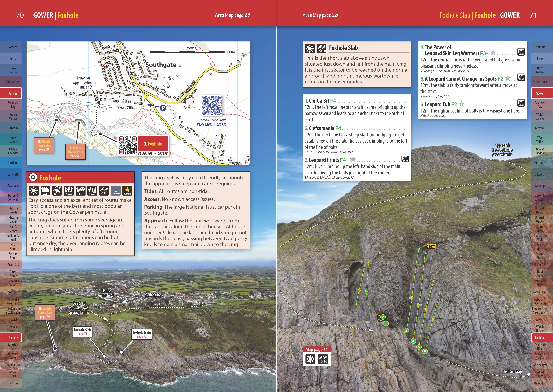The image size is (553, 392).
Task: Click the red 0. Foxhole map label
Action: pyautogui.click(x=153, y=144)
